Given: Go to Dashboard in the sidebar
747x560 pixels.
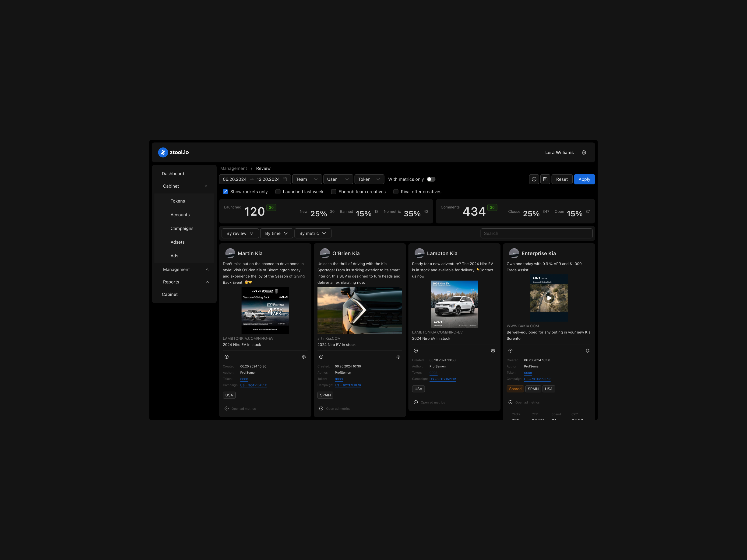Looking at the screenshot, I should click(173, 173).
